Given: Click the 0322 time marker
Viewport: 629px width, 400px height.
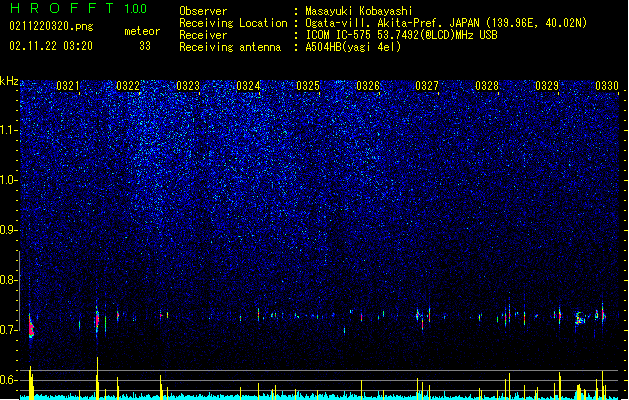Looking at the screenshot, I should tap(128, 85).
